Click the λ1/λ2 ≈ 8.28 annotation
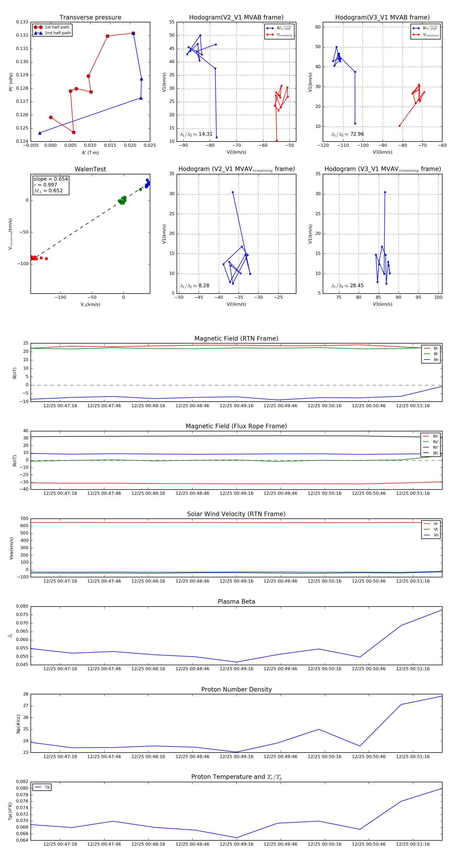 tap(194, 286)
